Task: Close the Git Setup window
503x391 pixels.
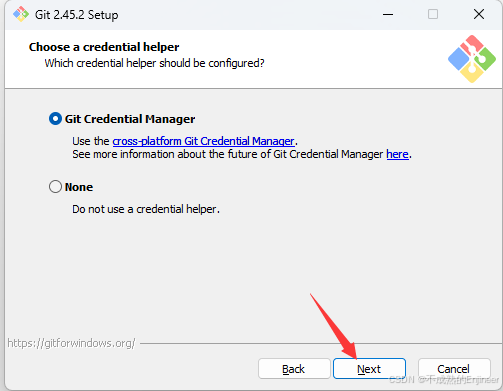Action: tap(479, 14)
